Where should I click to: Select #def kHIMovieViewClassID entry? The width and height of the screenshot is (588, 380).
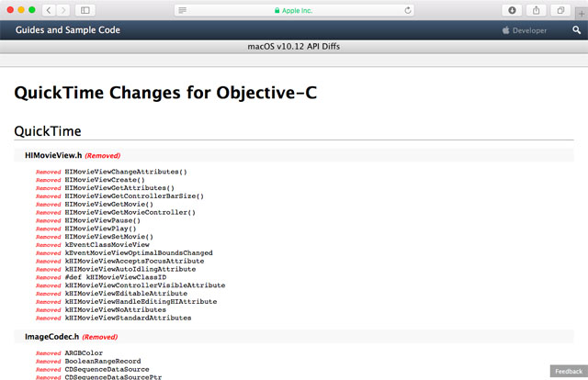pyautogui.click(x=116, y=277)
